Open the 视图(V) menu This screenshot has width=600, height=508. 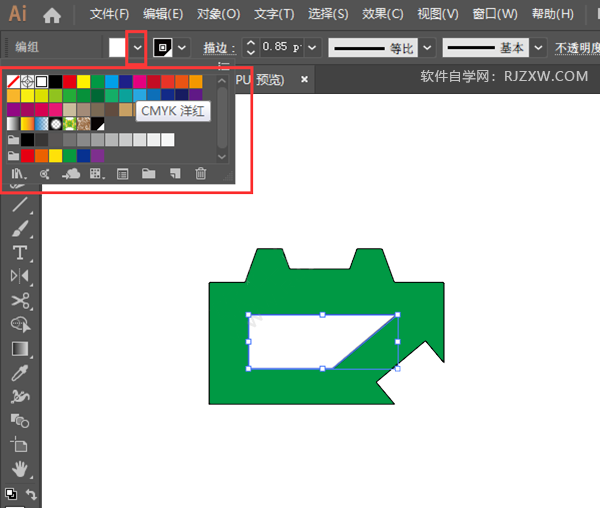point(438,14)
